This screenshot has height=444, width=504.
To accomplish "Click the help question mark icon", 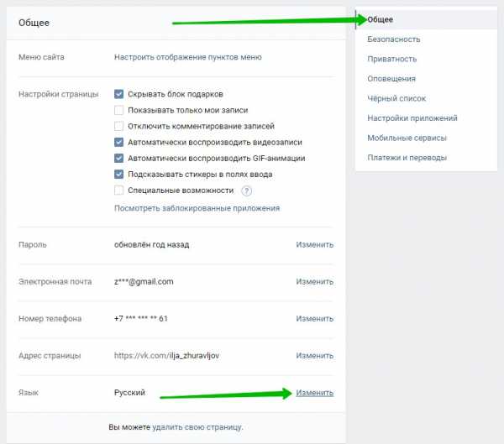I will (246, 191).
